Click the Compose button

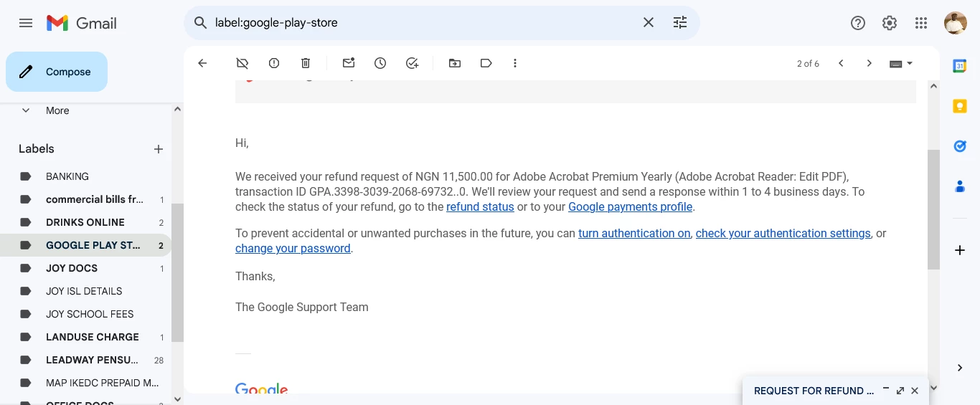point(57,72)
